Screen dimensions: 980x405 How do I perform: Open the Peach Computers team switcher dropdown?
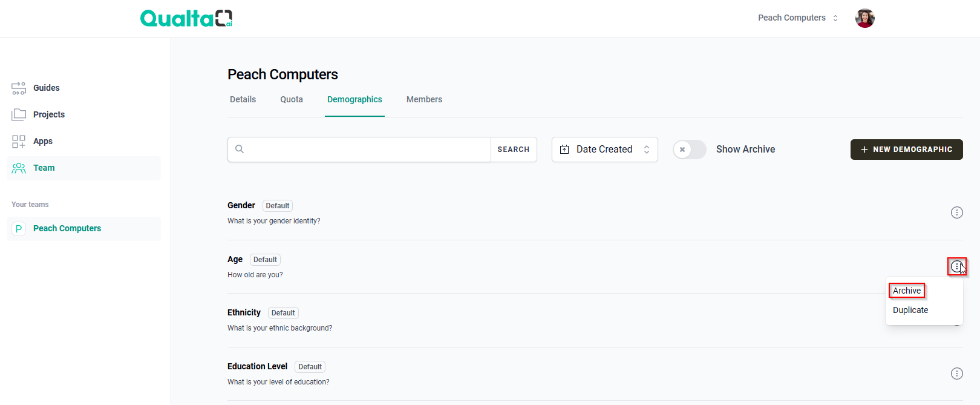[x=798, y=18]
